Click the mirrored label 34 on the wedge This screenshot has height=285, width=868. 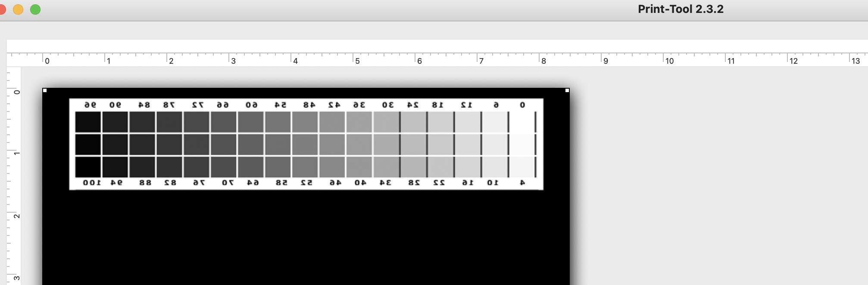[385, 183]
